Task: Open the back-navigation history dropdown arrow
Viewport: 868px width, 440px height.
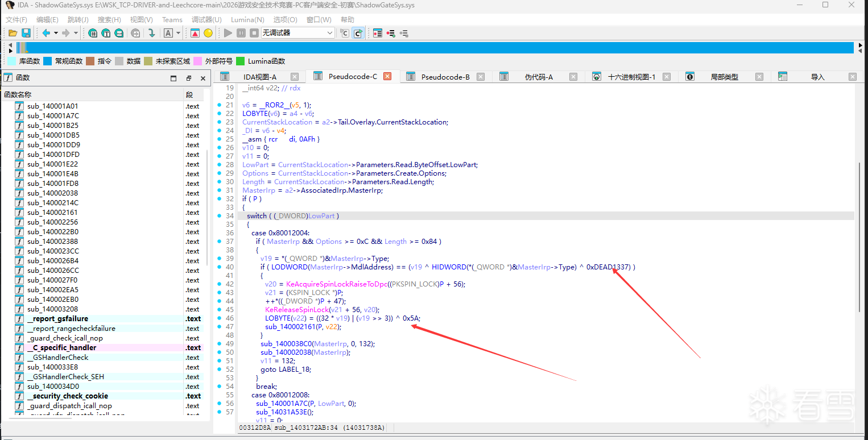Action: tap(56, 33)
